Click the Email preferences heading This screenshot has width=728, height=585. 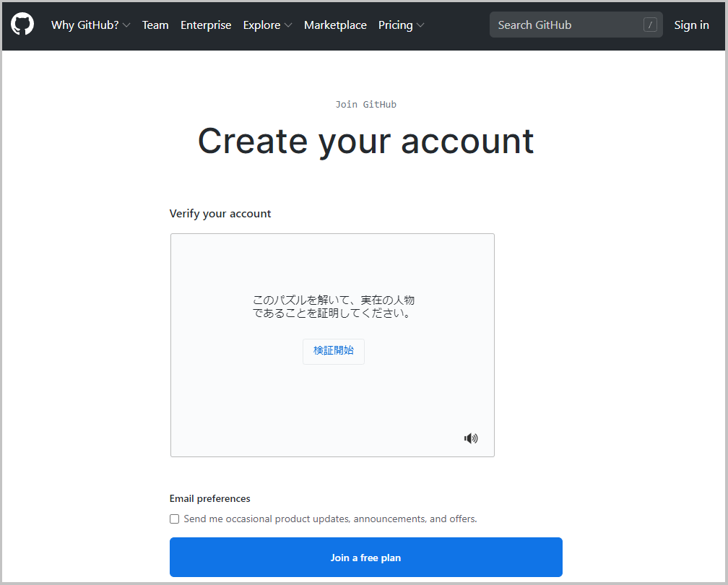(x=209, y=498)
